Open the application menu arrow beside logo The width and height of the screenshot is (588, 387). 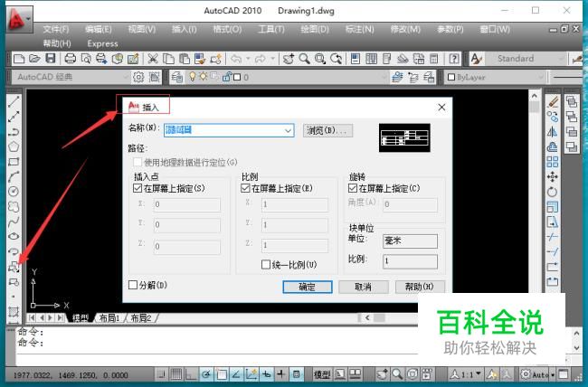(x=29, y=18)
